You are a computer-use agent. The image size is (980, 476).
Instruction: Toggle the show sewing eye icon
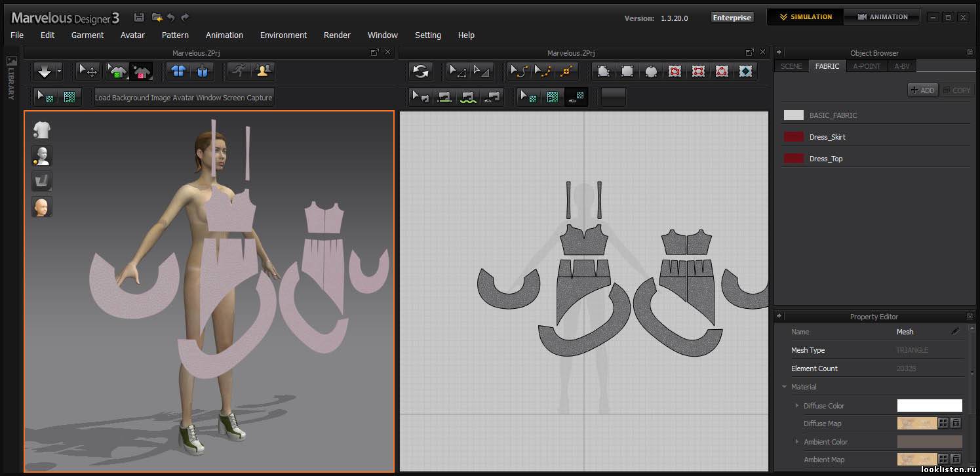492,97
